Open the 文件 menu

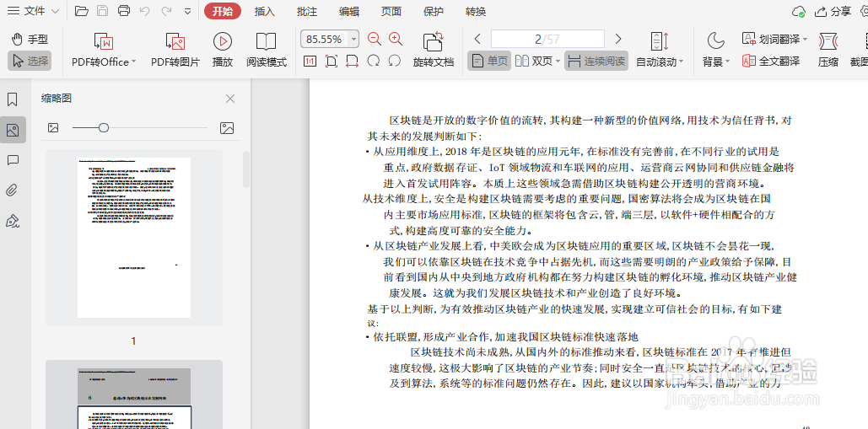click(33, 11)
